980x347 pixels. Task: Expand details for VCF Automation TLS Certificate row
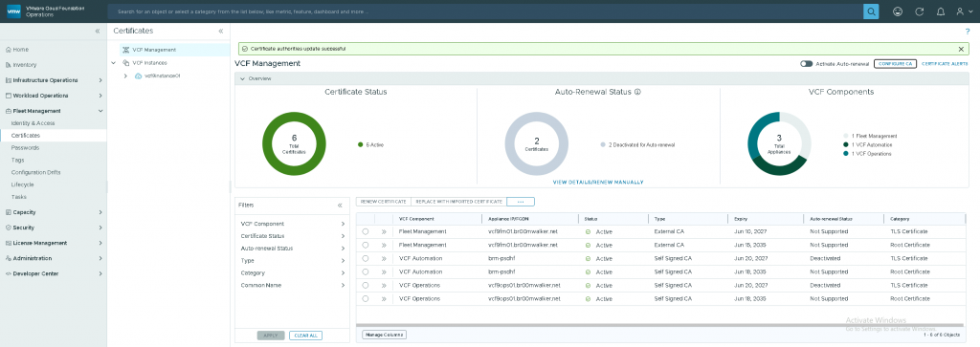pyautogui.click(x=384, y=258)
